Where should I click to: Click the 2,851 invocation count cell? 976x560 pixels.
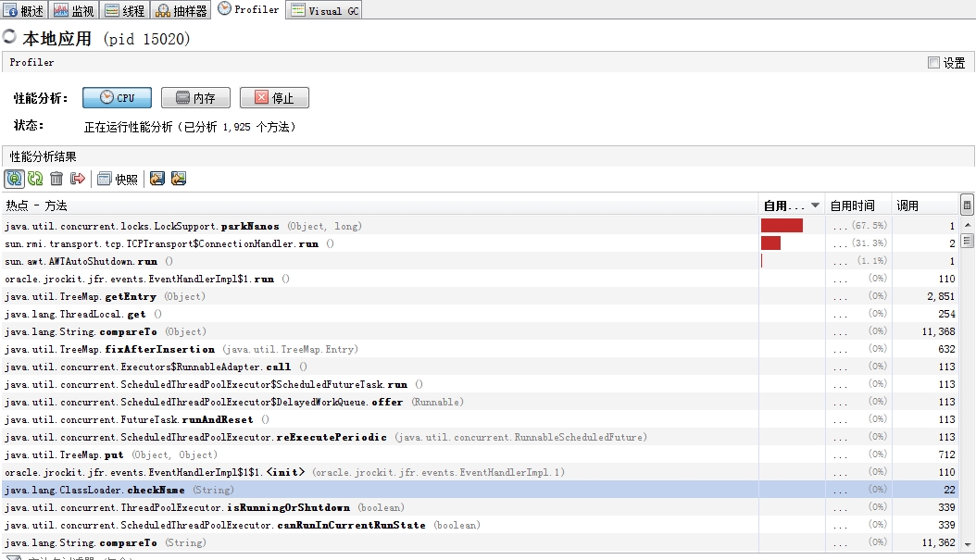pyautogui.click(x=941, y=296)
